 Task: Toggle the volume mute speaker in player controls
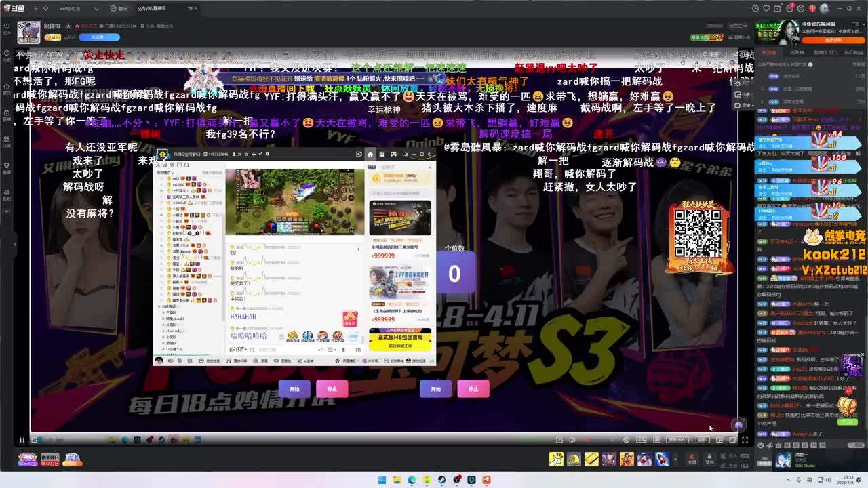coord(572,440)
